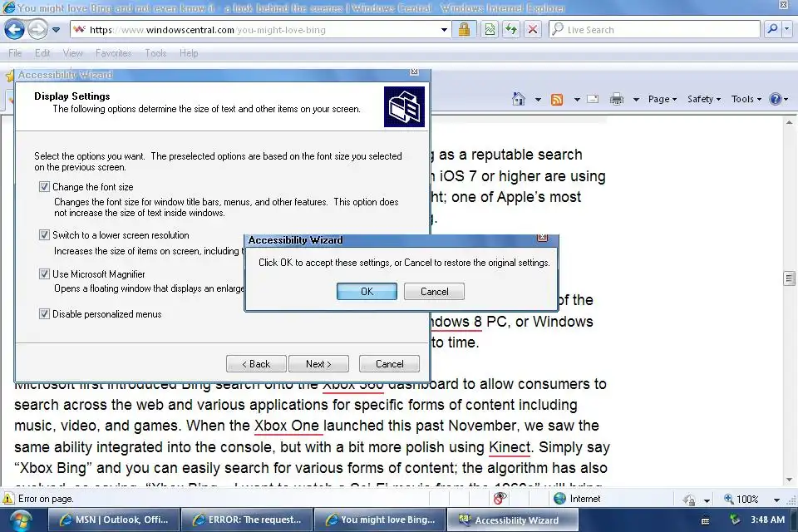Image resolution: width=798 pixels, height=532 pixels.
Task: Click the Display Settings monitor icon
Action: pyautogui.click(x=404, y=107)
